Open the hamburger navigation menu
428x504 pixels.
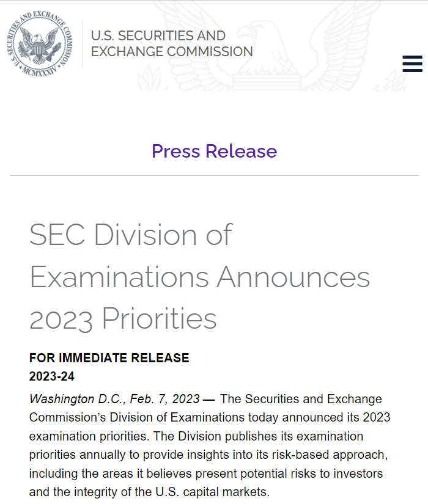click(x=413, y=64)
